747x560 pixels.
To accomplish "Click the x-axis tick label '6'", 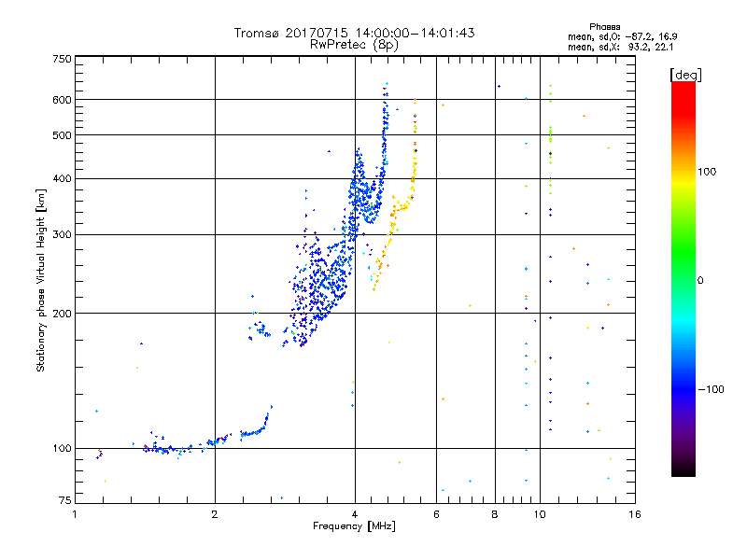I will (436, 514).
